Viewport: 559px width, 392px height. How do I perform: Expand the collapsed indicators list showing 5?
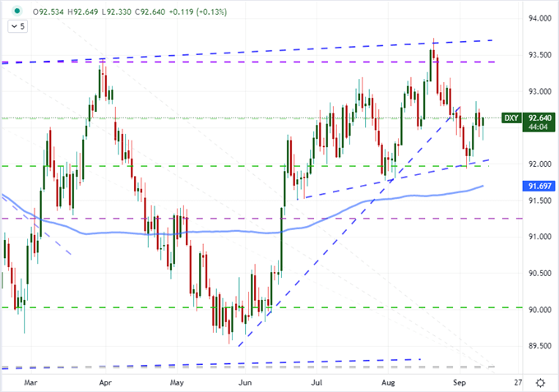(x=18, y=26)
